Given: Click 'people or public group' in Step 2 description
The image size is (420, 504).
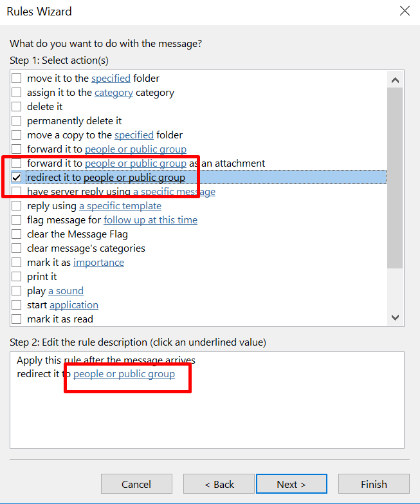Looking at the screenshot, I should [x=124, y=374].
